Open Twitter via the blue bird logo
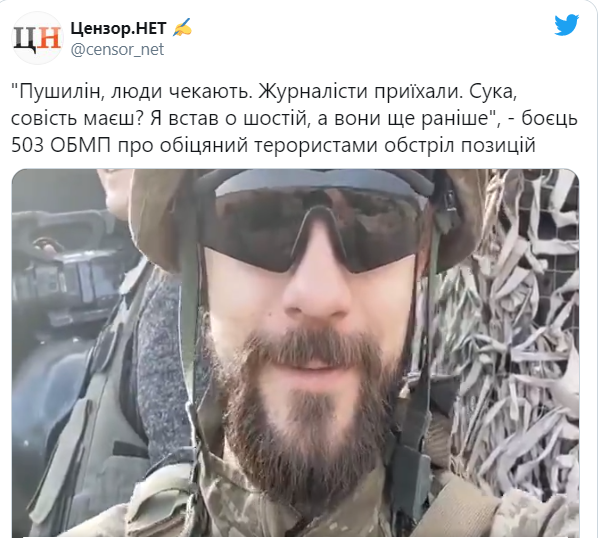Screen dimensions: 601x538 point(567,25)
